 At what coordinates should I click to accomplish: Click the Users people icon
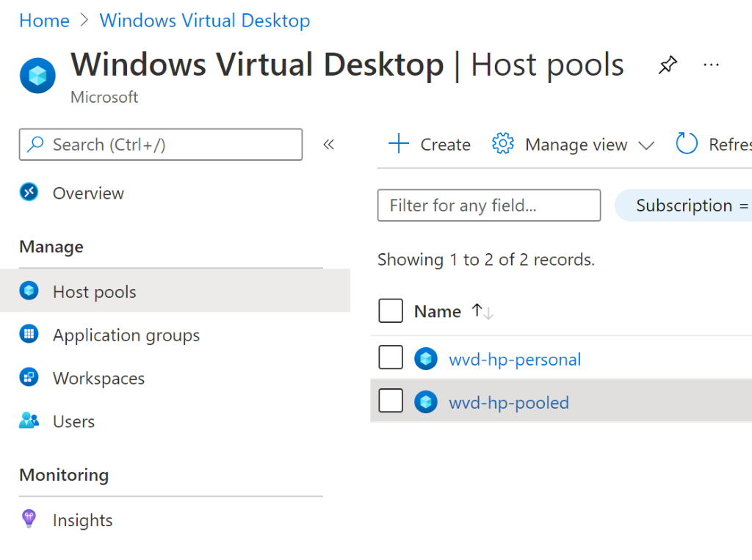pyautogui.click(x=29, y=420)
